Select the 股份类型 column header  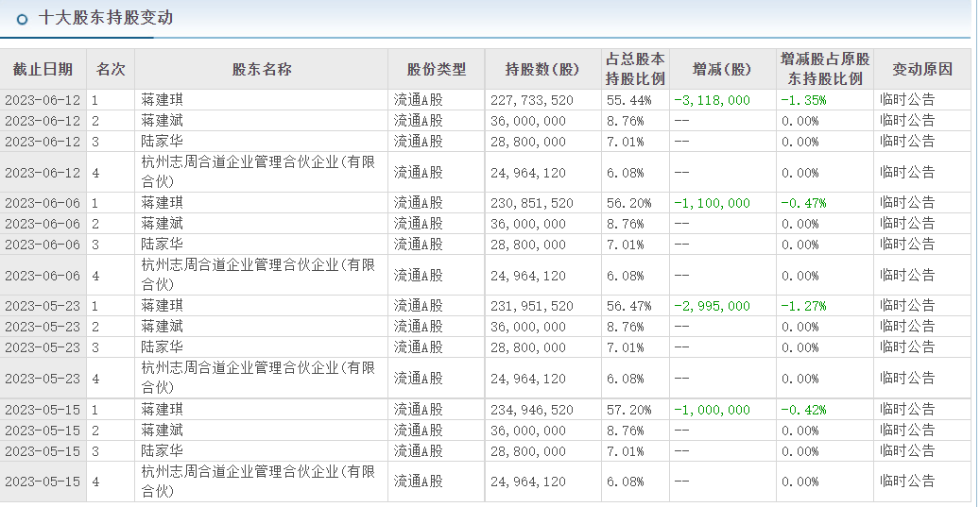[x=437, y=70]
